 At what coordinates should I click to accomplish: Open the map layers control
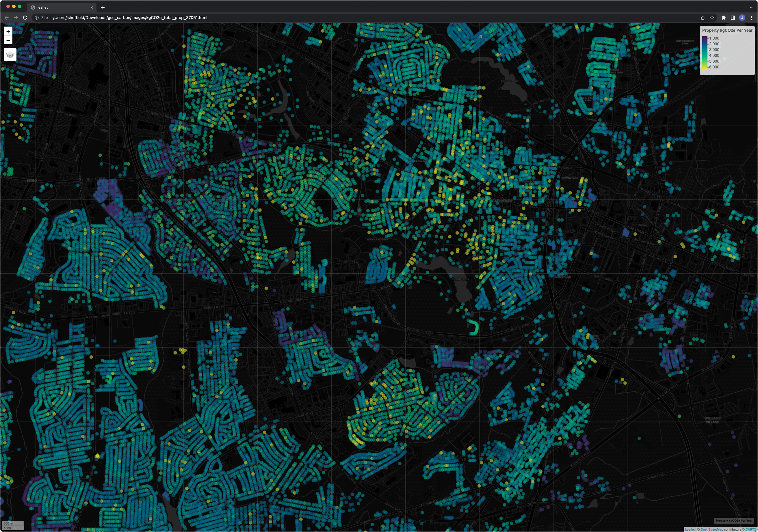coord(10,55)
